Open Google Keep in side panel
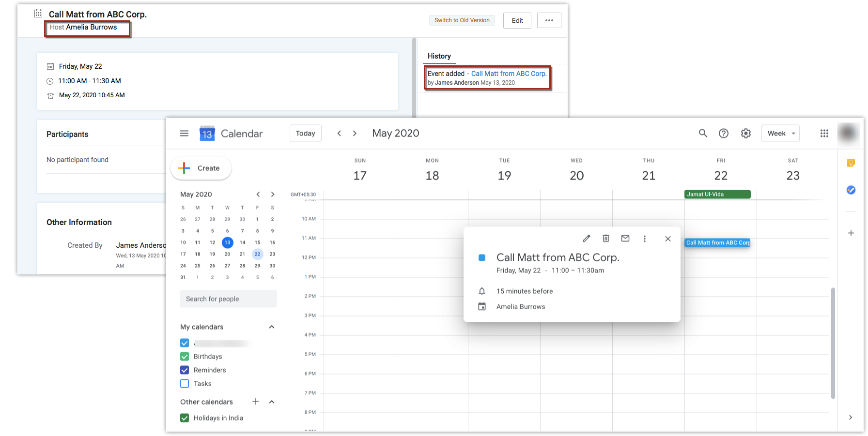 851,163
